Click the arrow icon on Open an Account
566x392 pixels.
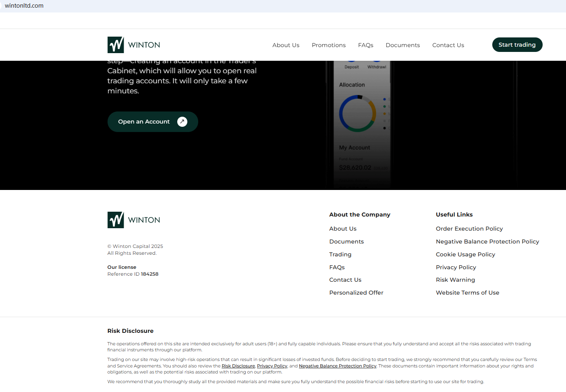point(182,122)
